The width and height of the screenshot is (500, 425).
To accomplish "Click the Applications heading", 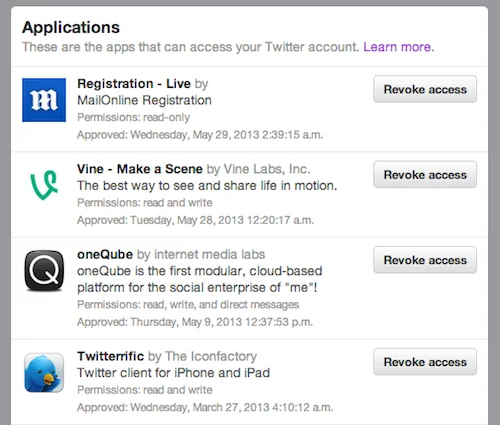I will 71,27.
